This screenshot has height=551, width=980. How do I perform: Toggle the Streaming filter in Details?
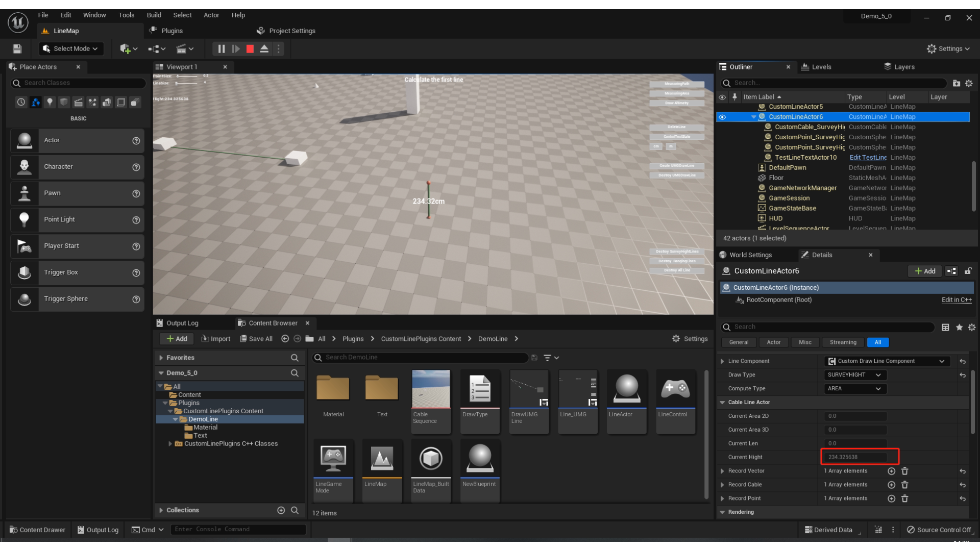point(843,342)
